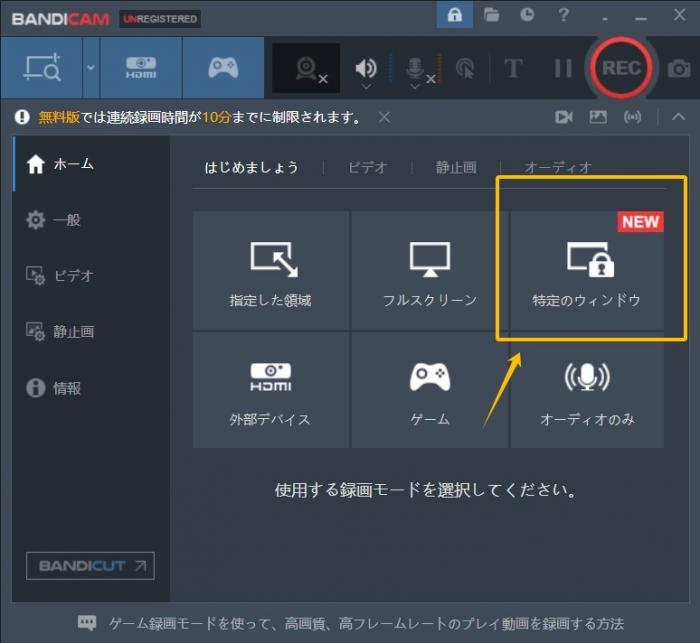Open the 情報 sidebar item
Image resolution: width=700 pixels, height=643 pixels.
point(91,388)
